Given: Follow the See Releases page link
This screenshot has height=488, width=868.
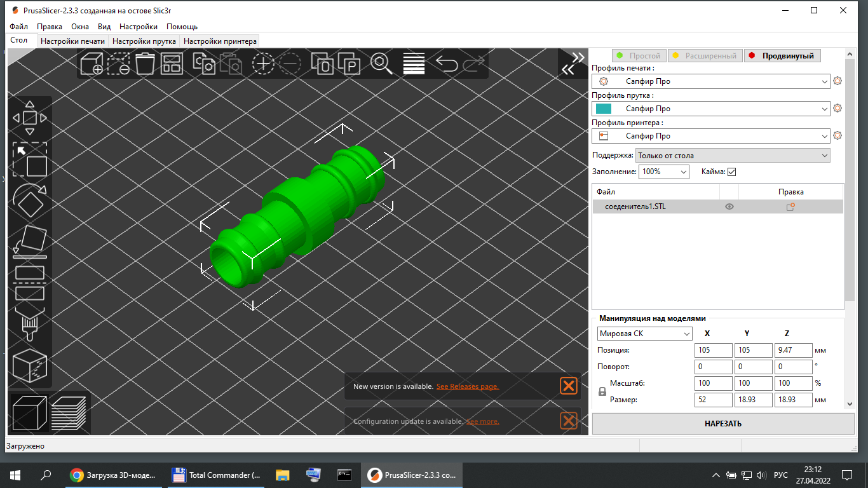Looking at the screenshot, I should [468, 386].
